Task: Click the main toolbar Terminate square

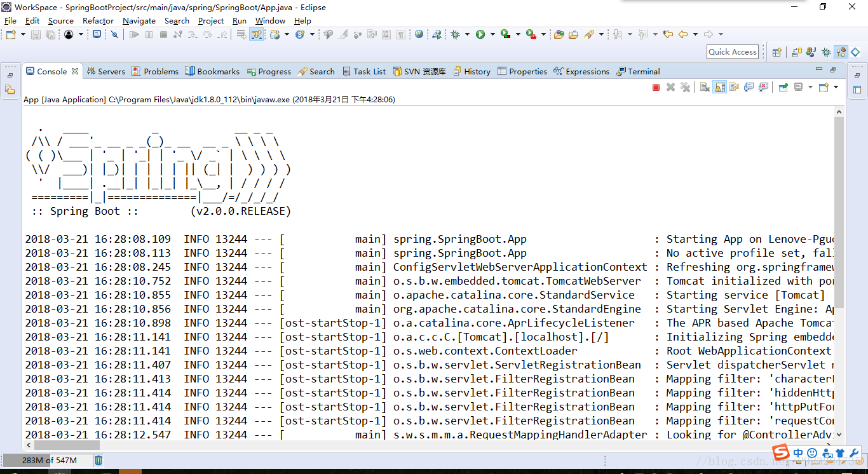Action: pos(163,34)
